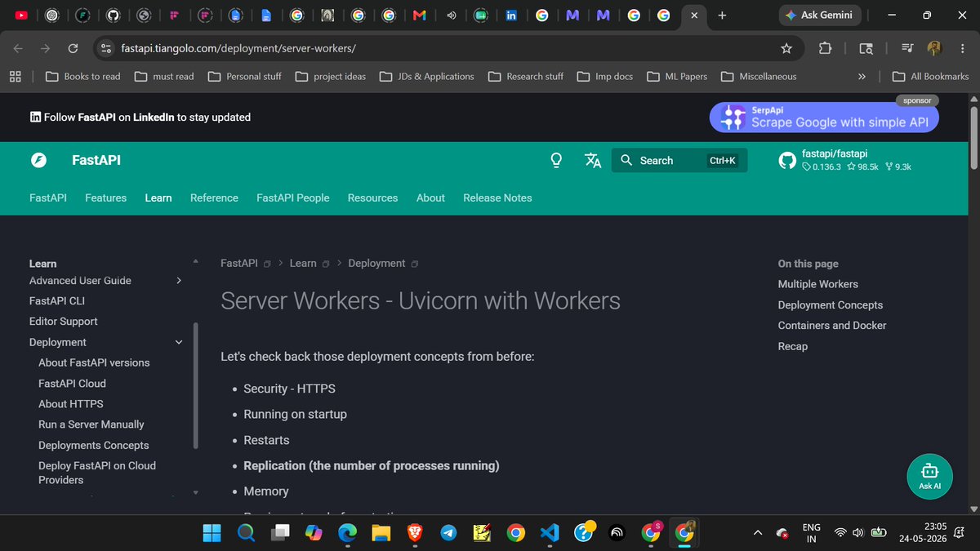
Task: Open the All Bookmarks folder
Action: (x=931, y=76)
